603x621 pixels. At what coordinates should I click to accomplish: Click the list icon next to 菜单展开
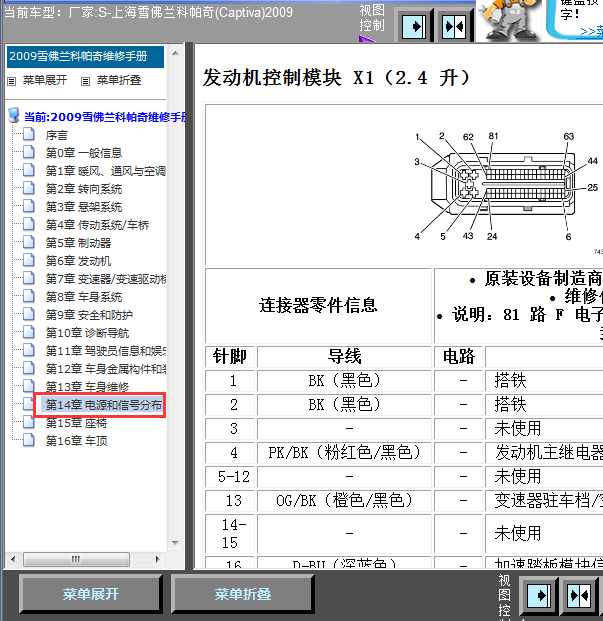click(11, 81)
